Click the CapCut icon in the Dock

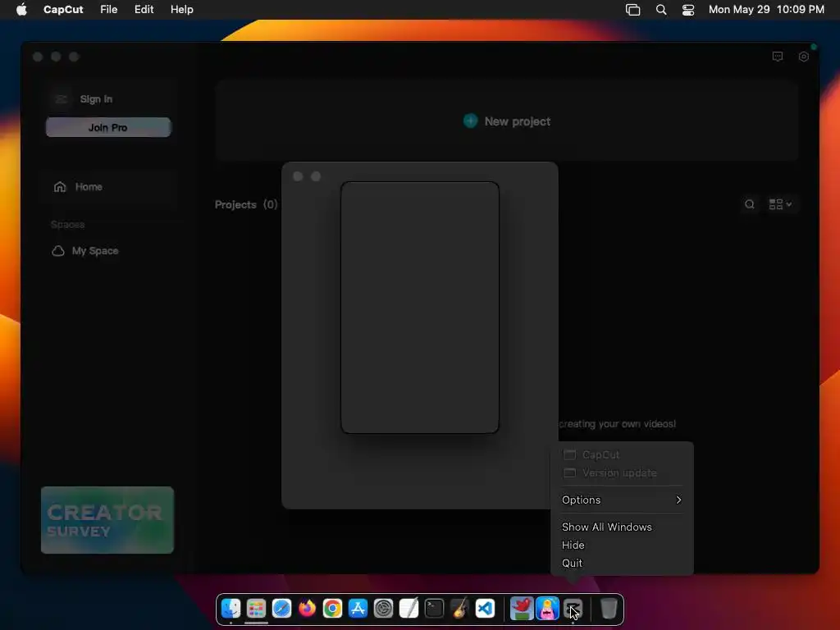coord(573,609)
